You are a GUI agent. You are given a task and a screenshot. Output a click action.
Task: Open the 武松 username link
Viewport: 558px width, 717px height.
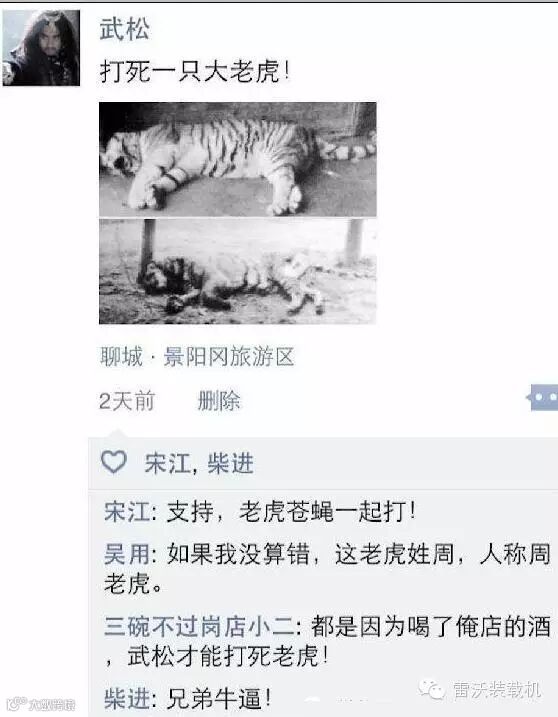pyautogui.click(x=124, y=30)
